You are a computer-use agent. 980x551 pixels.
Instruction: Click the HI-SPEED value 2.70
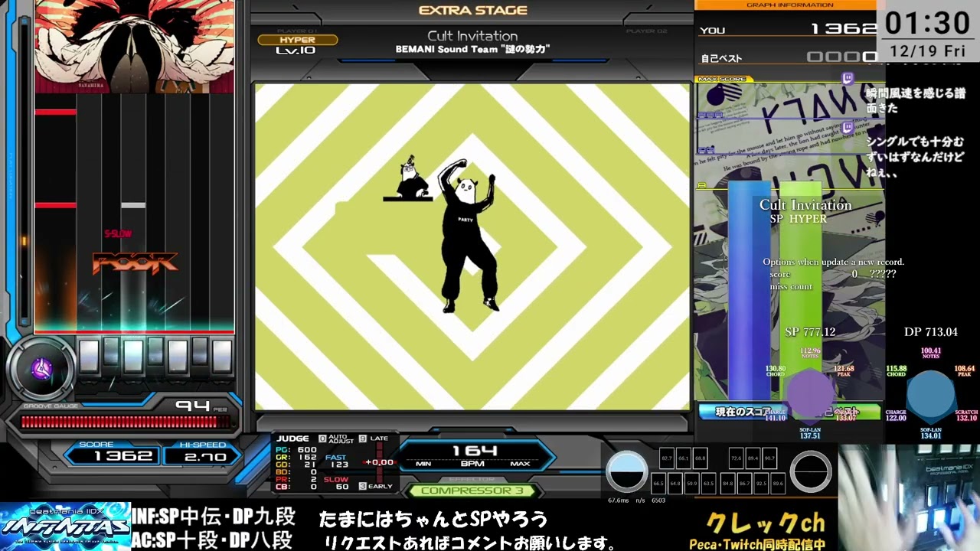tap(206, 457)
